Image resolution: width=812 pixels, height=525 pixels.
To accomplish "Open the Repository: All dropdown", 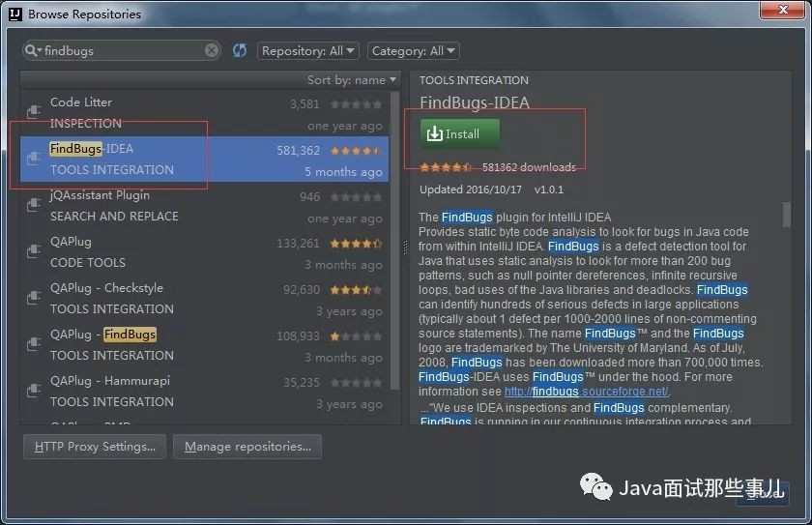I will (307, 50).
